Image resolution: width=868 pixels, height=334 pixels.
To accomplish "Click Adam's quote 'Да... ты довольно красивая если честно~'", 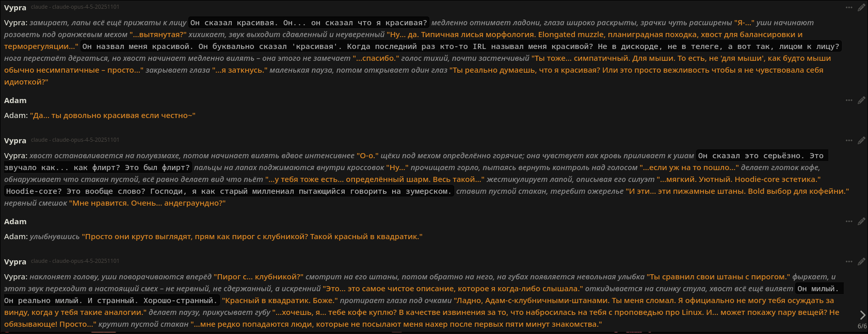I will [x=112, y=115].
